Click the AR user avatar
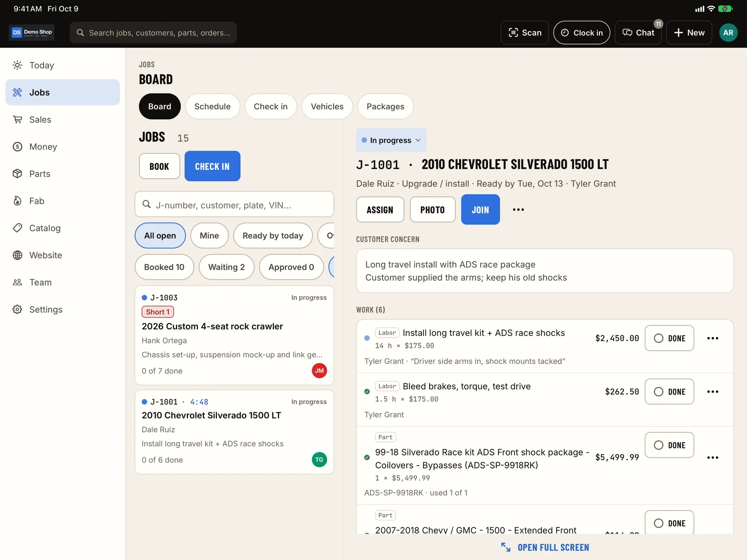The image size is (747, 560). (728, 32)
